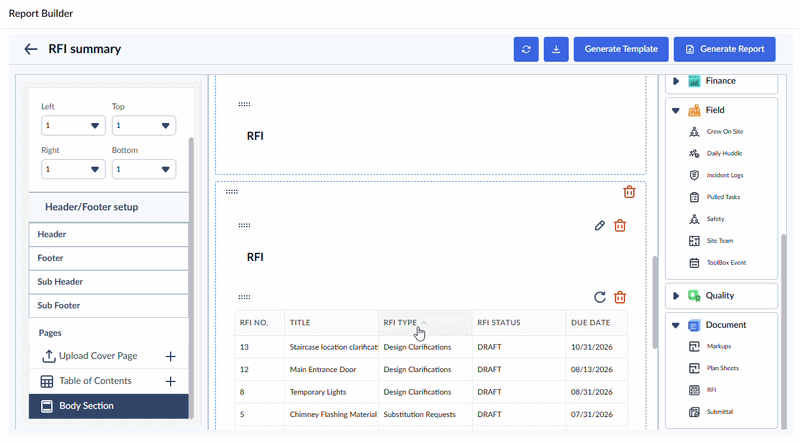Click the Substitution Requests cell
Viewport: 800px width, 442px height.
(425, 414)
